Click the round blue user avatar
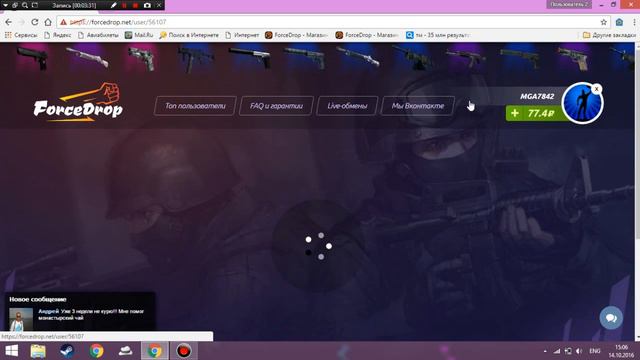The image size is (640, 360). pyautogui.click(x=582, y=103)
